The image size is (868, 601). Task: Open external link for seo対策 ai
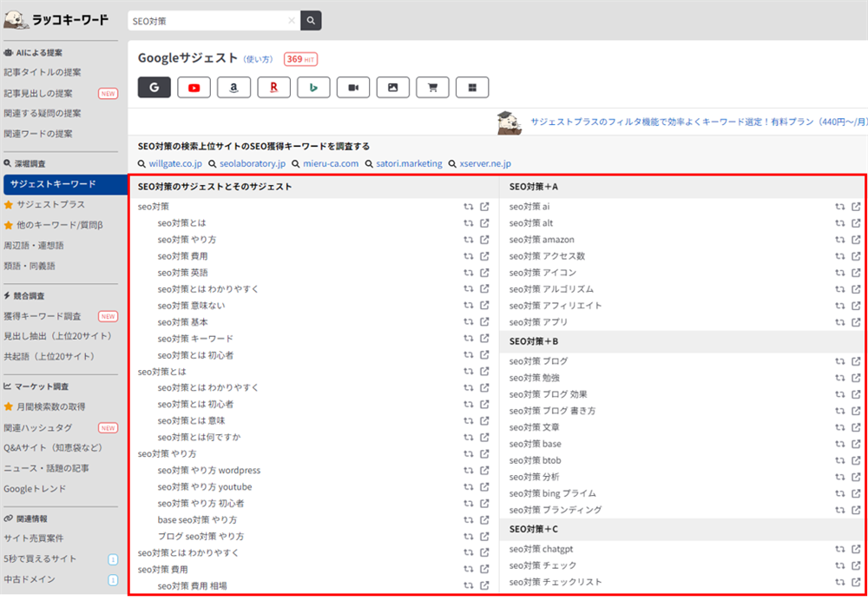856,207
